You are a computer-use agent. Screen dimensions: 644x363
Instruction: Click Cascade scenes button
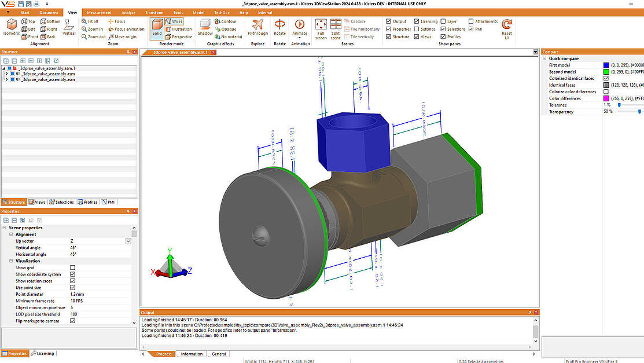click(x=355, y=21)
